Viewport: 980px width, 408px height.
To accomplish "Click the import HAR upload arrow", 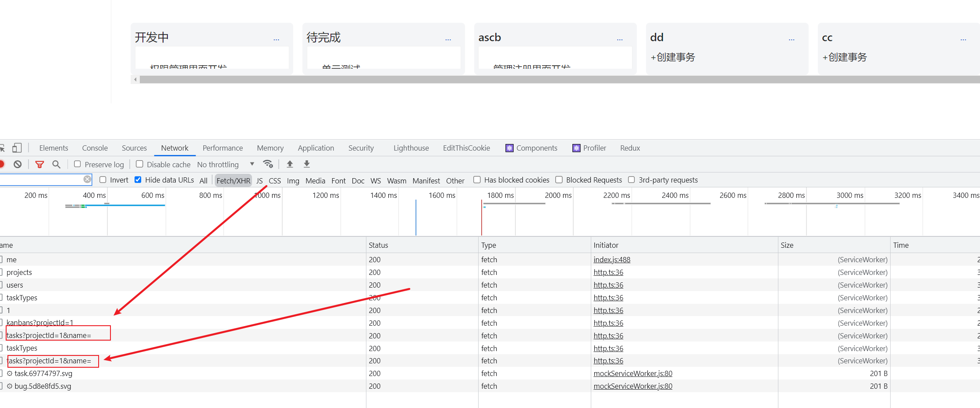I will (290, 164).
